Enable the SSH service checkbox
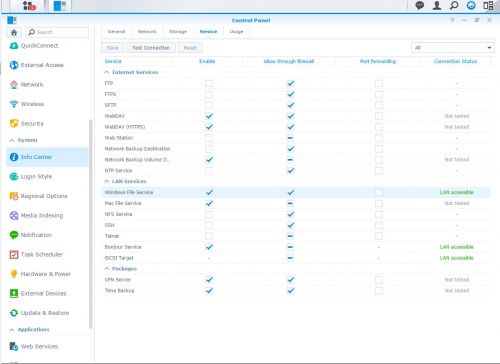Viewport: 500px width, 364px height. click(x=209, y=225)
